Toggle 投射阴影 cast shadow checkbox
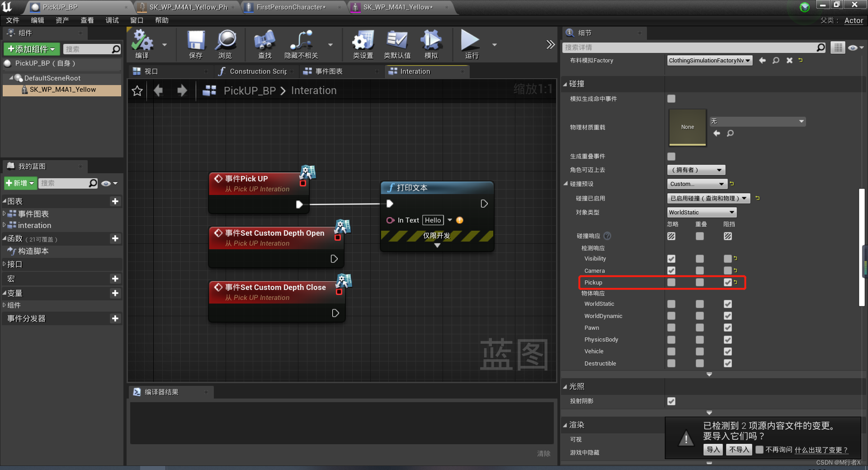 pyautogui.click(x=671, y=401)
